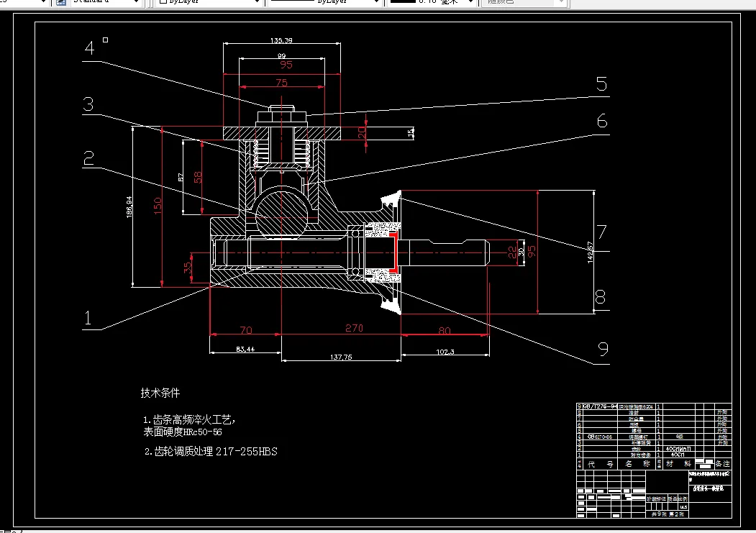Select the note 2.齿轮调质处理 217-255HBS
The height and width of the screenshot is (533, 756).
(x=211, y=452)
